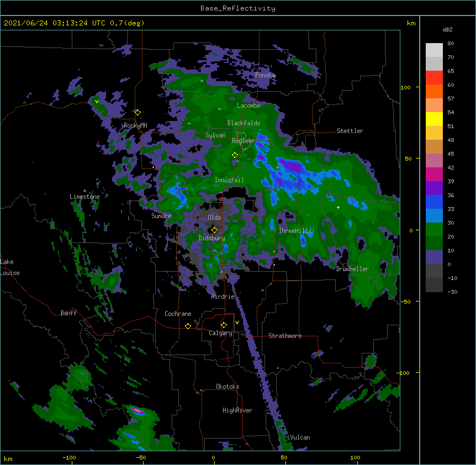The height and width of the screenshot is (465, 476).
Task: Click the legend value 80
Action: pyautogui.click(x=451, y=44)
